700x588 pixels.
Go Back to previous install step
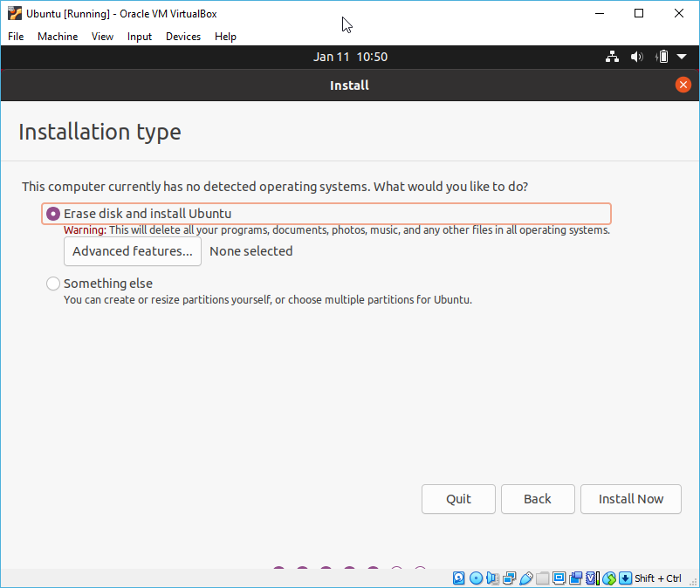coord(538,499)
